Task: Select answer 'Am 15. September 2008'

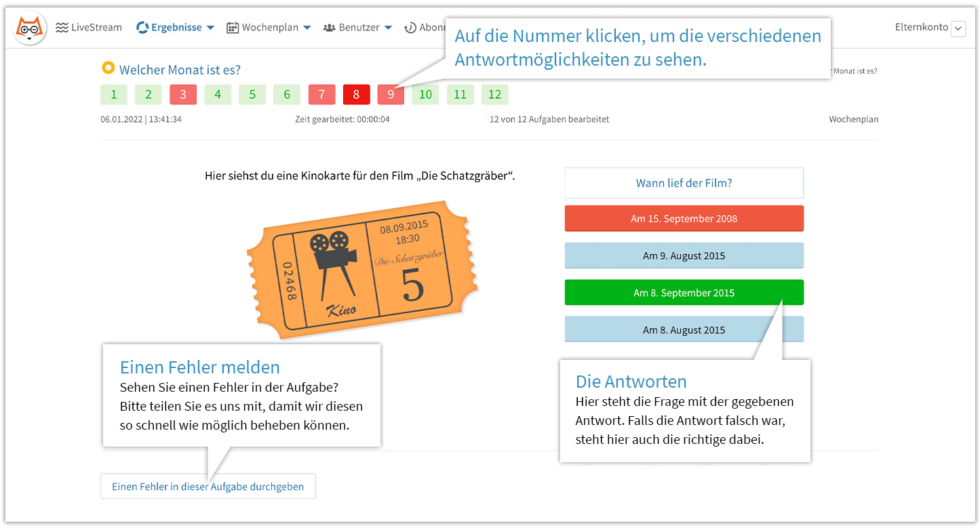Action: pos(684,218)
